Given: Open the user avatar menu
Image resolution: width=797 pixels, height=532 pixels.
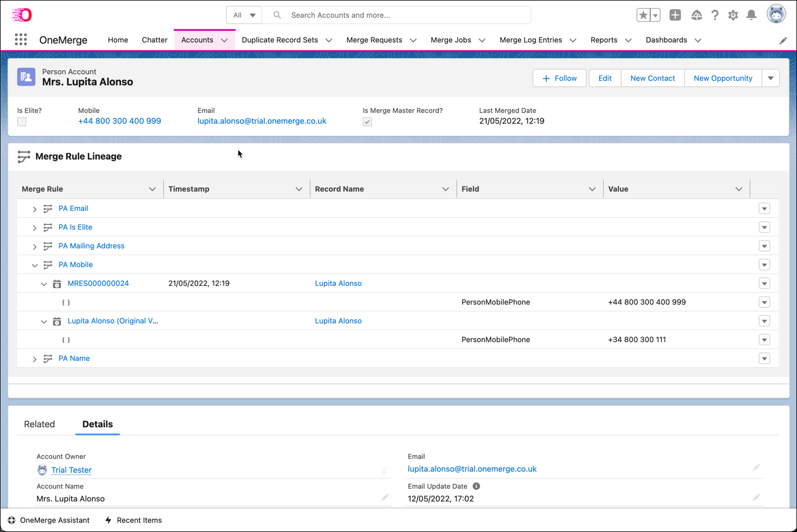Looking at the screenshot, I should pyautogui.click(x=776, y=14).
